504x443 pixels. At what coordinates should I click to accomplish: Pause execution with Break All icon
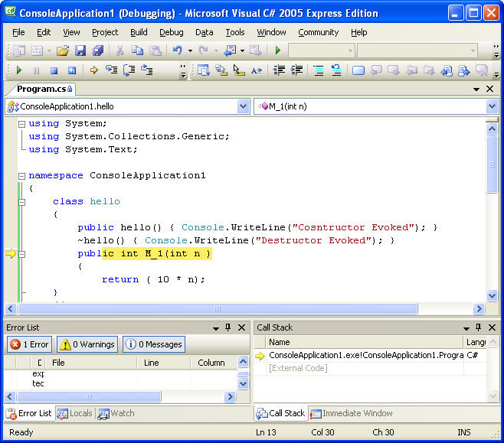point(36,70)
